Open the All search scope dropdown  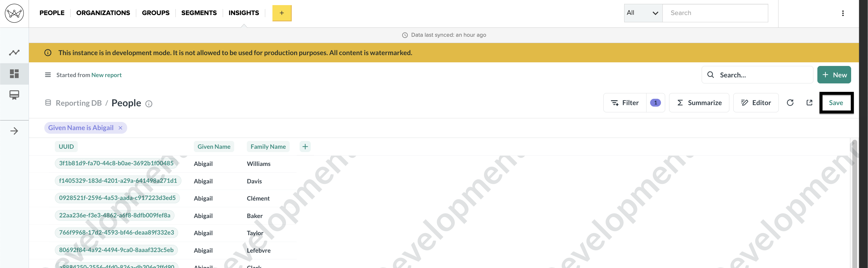(643, 13)
